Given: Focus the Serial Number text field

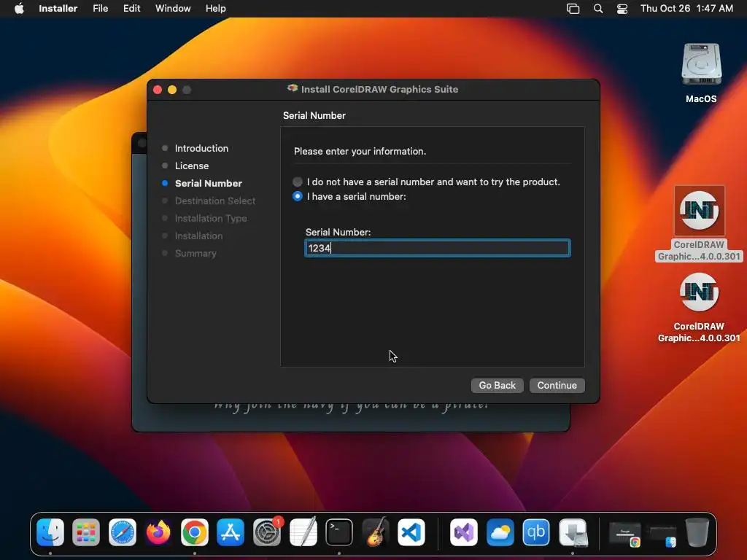Looking at the screenshot, I should tap(438, 248).
